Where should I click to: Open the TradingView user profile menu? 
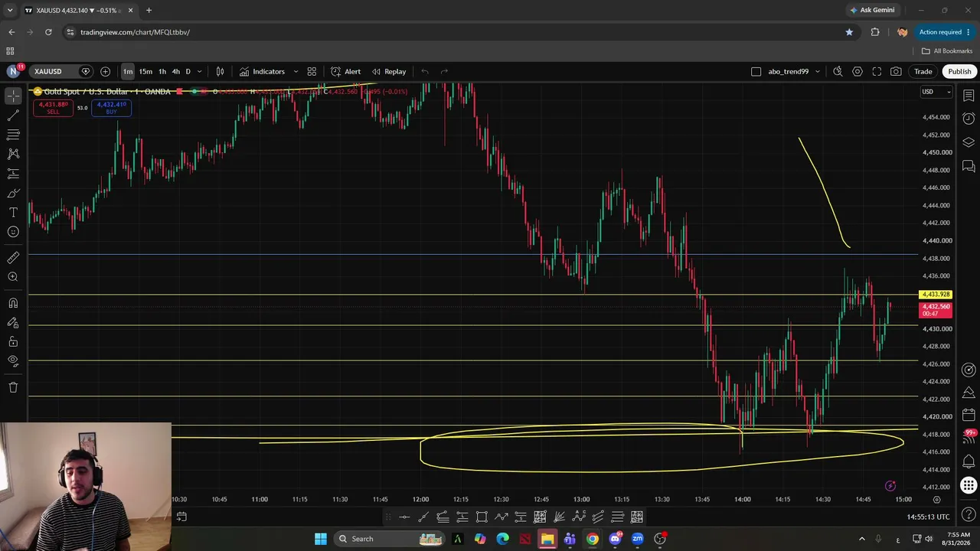(13, 71)
